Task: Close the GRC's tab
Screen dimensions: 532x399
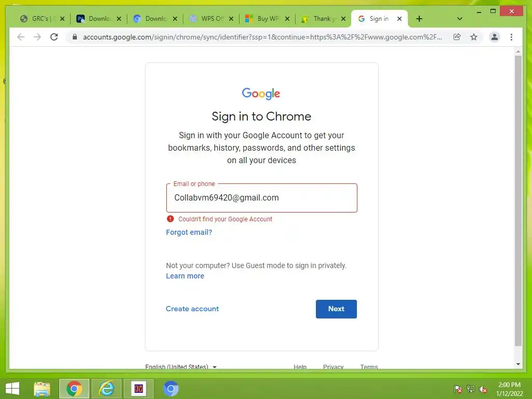Action: tap(62, 19)
